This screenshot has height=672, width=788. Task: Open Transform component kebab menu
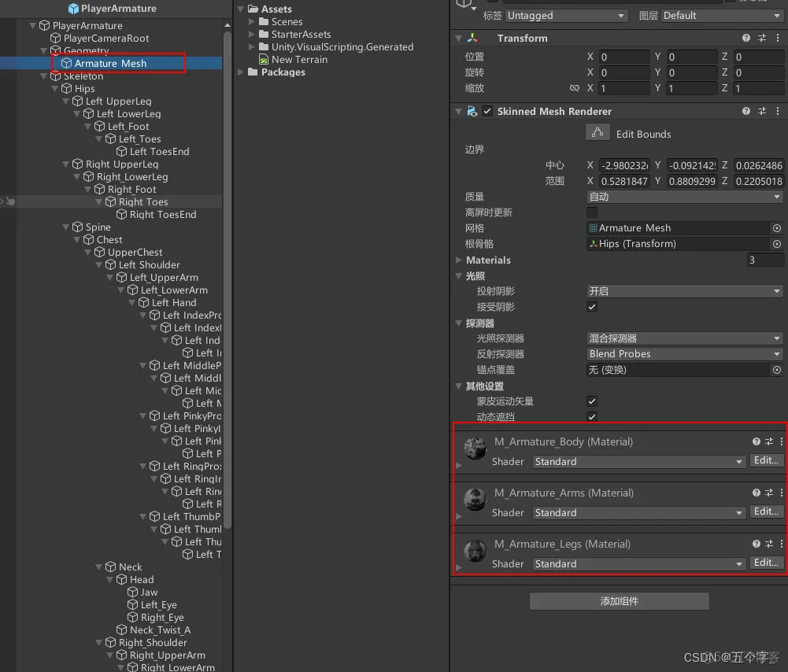(778, 39)
